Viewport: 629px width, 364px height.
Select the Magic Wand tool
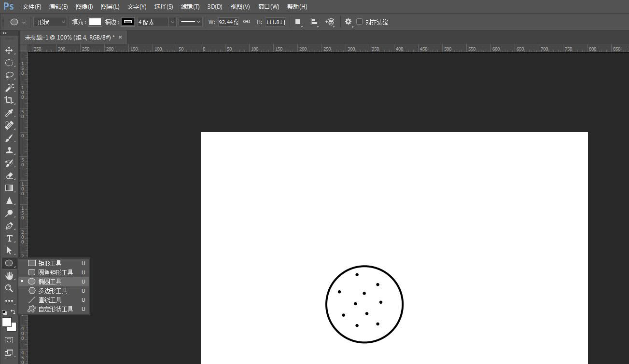(x=9, y=88)
